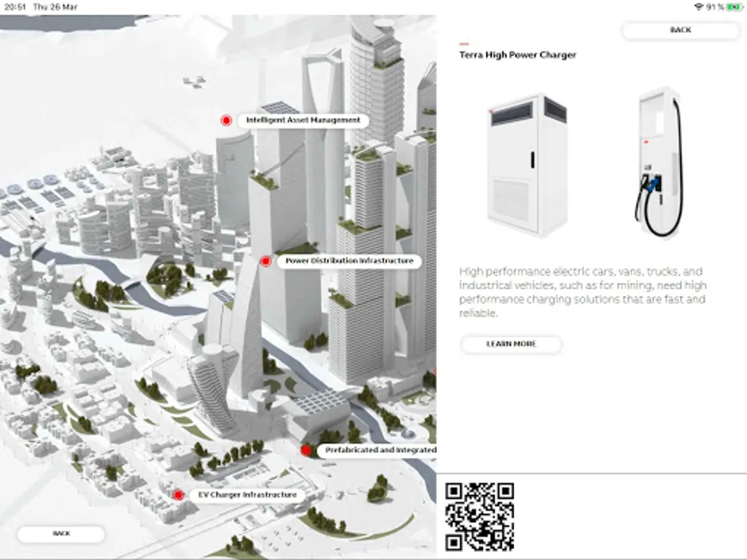Tap the Wi-Fi status icon

[698, 7]
